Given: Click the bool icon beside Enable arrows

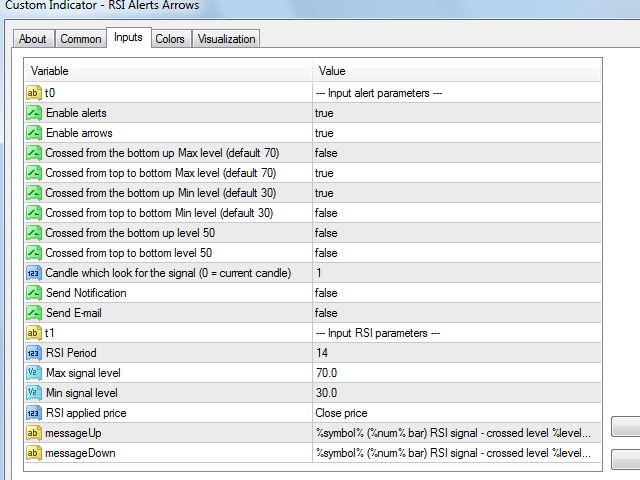Looking at the screenshot, I should coord(34,133).
